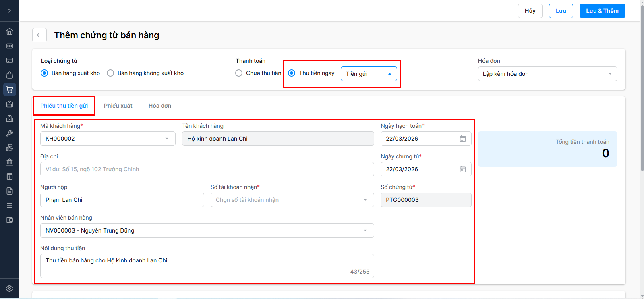
Task: Click the shopping bag sidebar icon
Action: [x=10, y=75]
